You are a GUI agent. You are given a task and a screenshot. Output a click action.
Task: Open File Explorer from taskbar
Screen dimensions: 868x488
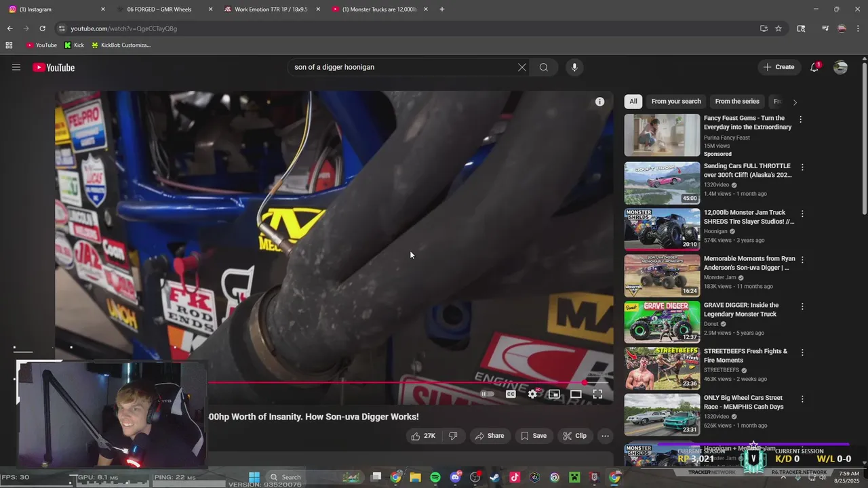point(415,477)
